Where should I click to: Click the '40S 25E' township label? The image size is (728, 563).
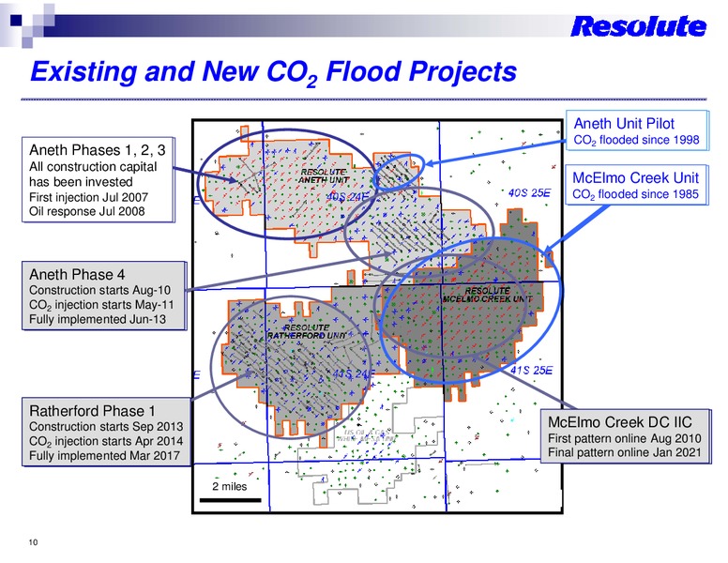[x=529, y=192]
